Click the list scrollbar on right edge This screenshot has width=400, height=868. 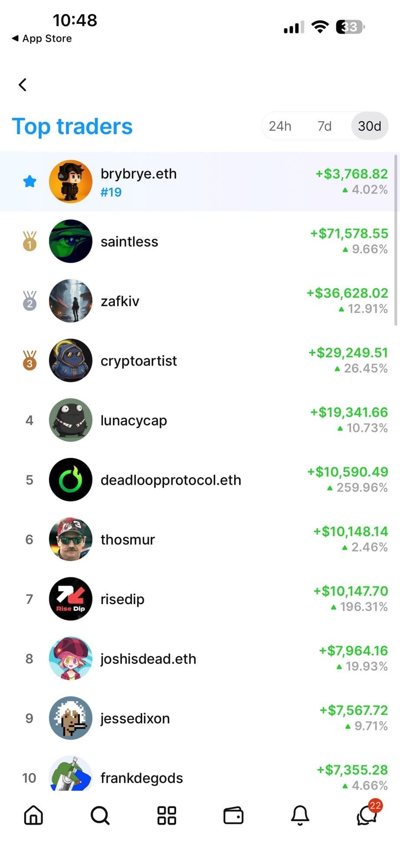(396, 240)
